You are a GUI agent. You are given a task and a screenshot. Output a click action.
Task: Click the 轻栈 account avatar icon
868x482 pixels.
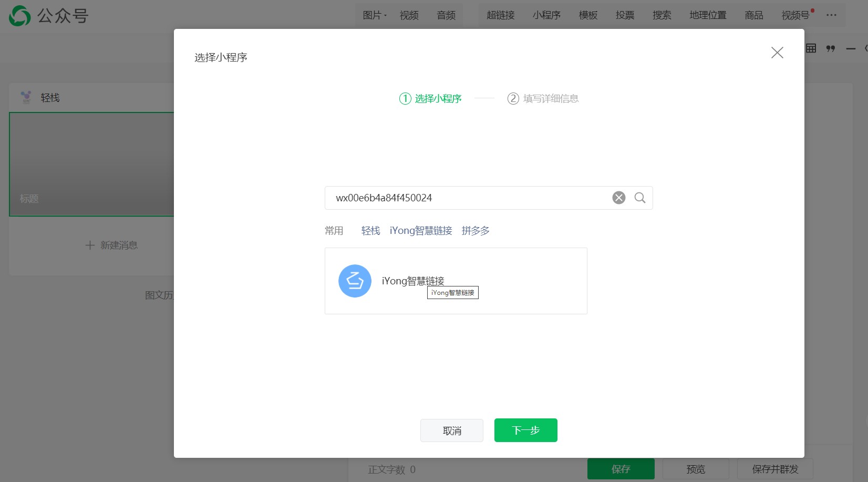point(26,97)
